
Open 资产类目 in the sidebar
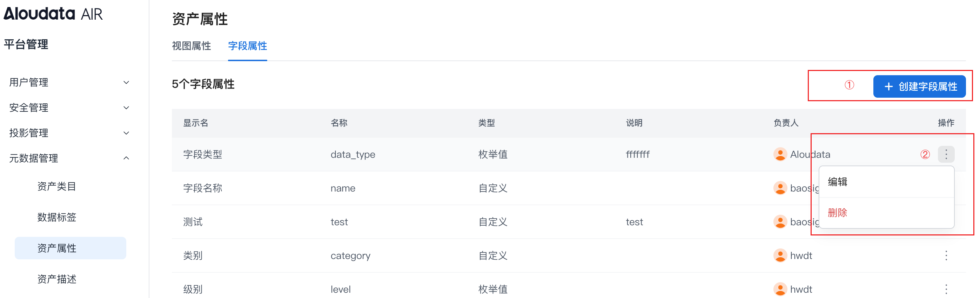tap(57, 186)
